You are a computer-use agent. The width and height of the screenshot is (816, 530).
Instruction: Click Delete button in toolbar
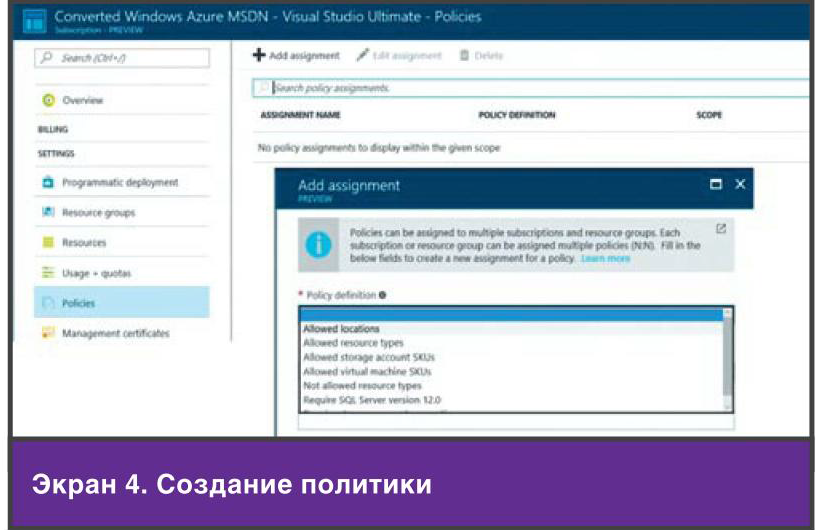click(x=481, y=55)
